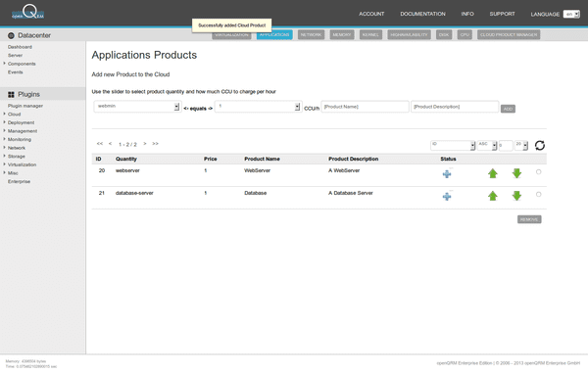Image resolution: width=588 pixels, height=373 pixels.
Task: Open the Support menu
Action: tap(502, 14)
